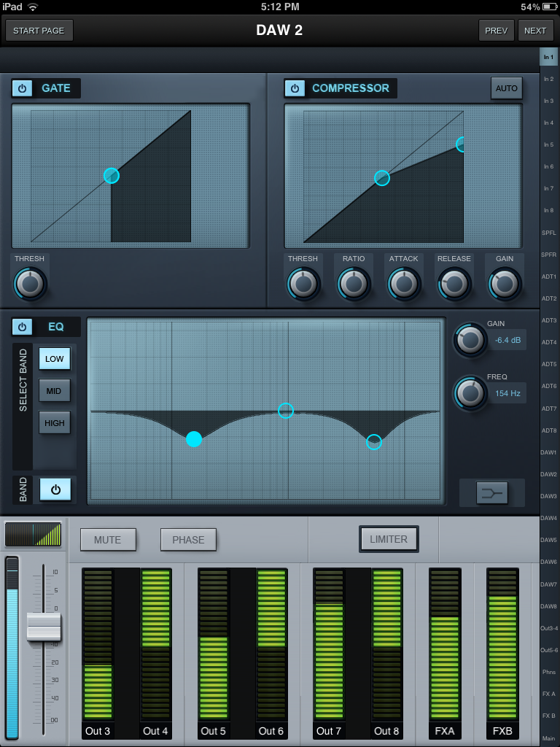
Task: Toggle the EQ power icon
Action: pos(22,327)
